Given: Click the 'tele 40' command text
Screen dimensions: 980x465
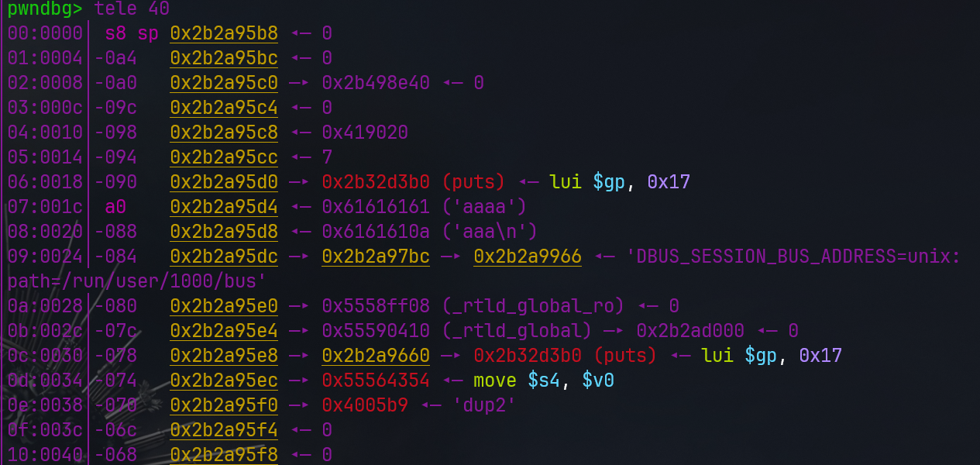Looking at the screenshot, I should 132,9.
